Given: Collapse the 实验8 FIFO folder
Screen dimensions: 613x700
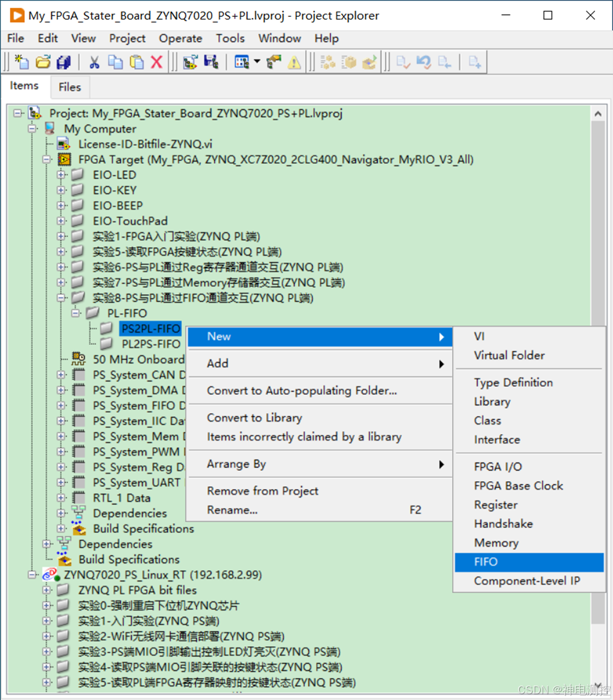Looking at the screenshot, I should pyautogui.click(x=61, y=298).
